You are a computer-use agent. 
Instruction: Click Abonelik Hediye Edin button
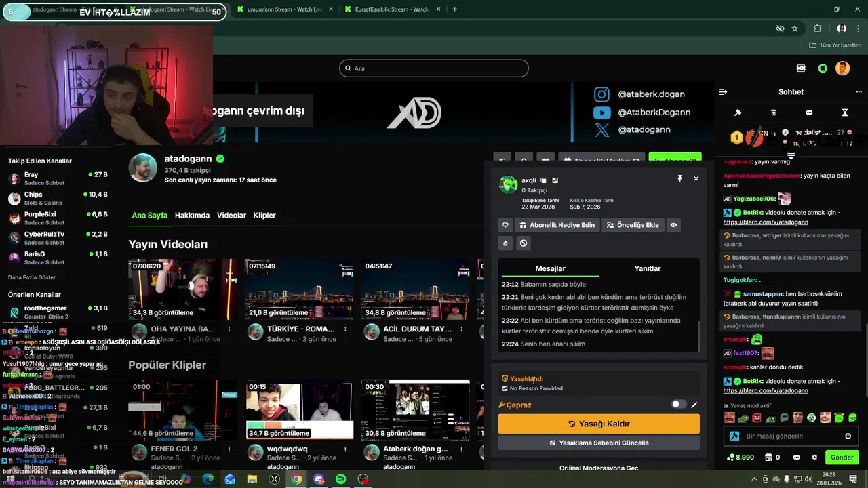[x=557, y=225]
